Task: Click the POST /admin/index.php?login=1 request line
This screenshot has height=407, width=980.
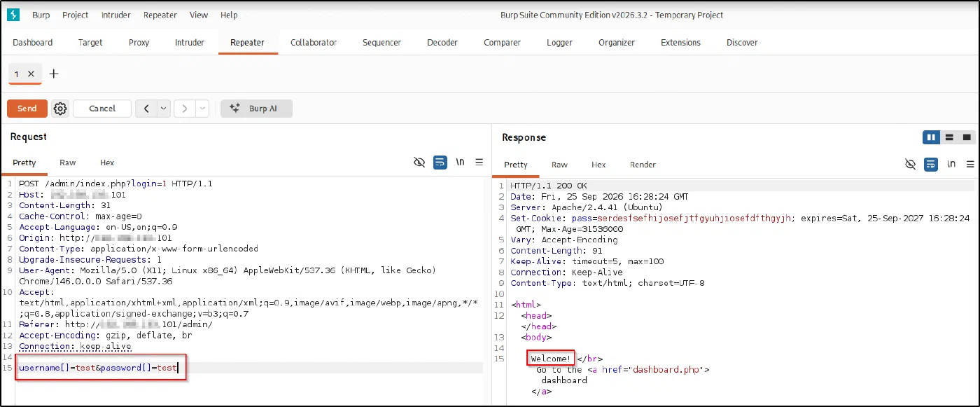Action: [115, 184]
